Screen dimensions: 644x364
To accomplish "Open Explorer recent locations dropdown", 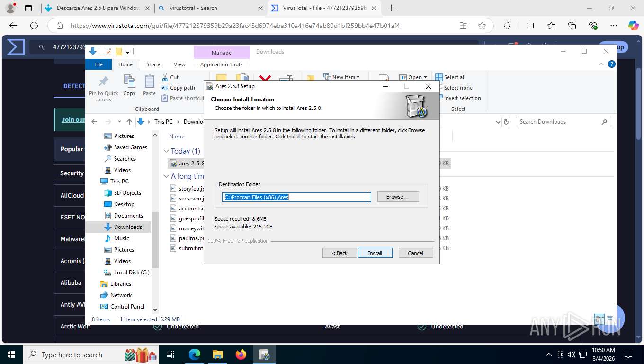I will [119, 122].
